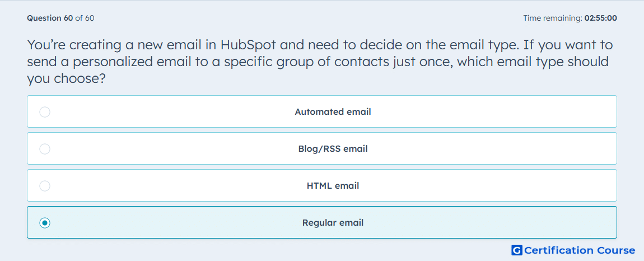
Task: Click the Automated email label text
Action: pos(333,112)
